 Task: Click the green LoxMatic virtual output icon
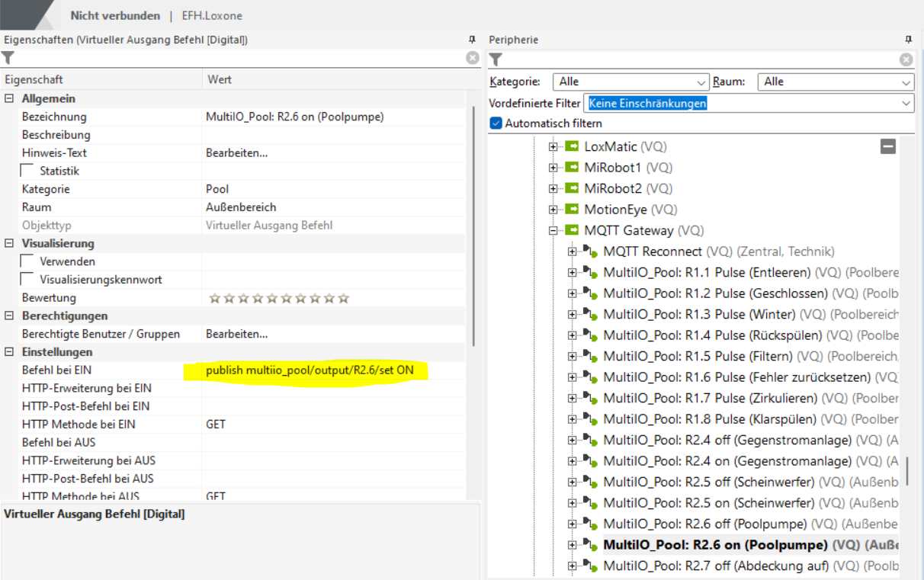pyautogui.click(x=572, y=146)
